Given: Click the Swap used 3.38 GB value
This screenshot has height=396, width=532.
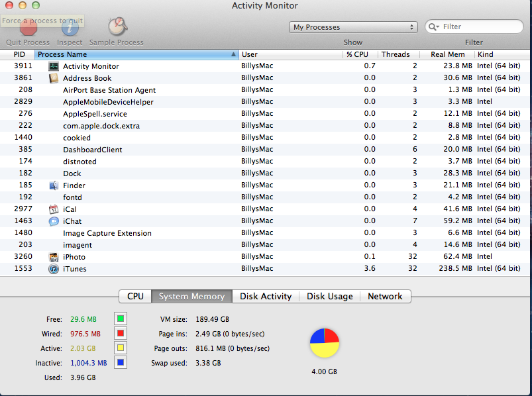Looking at the screenshot, I should click(208, 363).
